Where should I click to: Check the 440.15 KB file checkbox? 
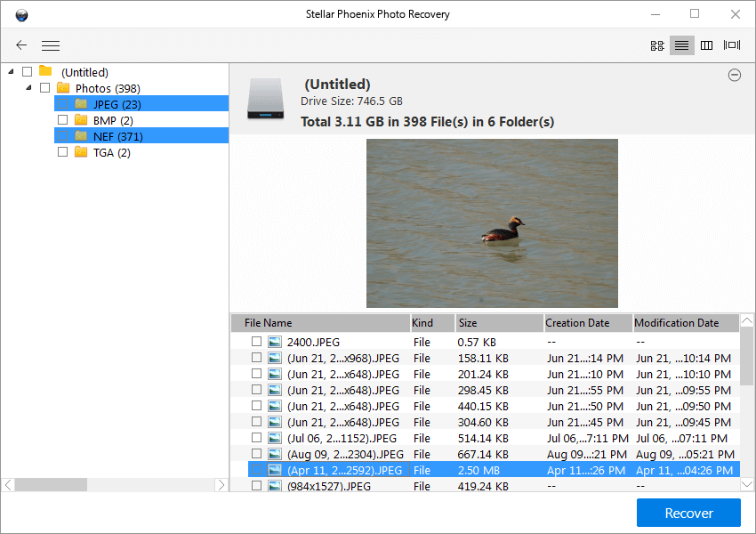click(x=256, y=405)
